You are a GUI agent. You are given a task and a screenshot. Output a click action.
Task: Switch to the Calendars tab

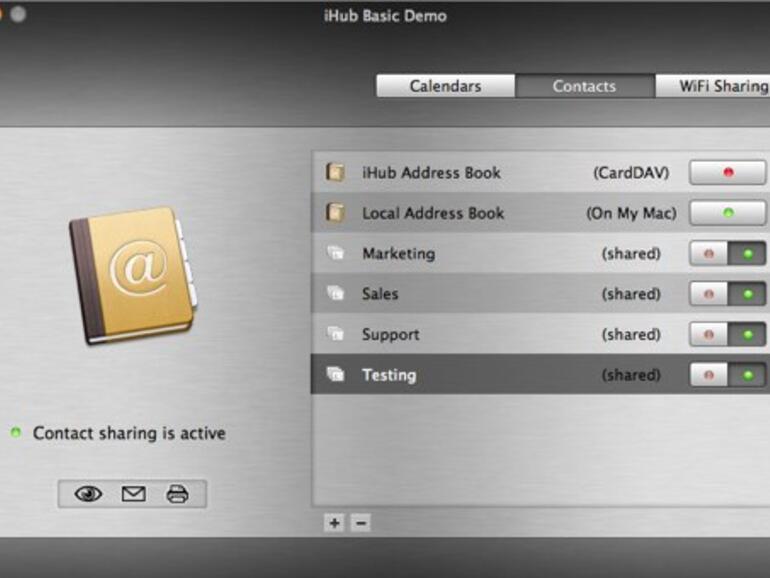click(x=445, y=86)
